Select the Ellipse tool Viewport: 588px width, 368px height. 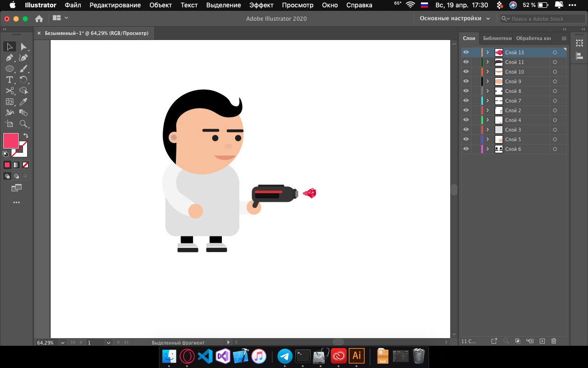9,69
